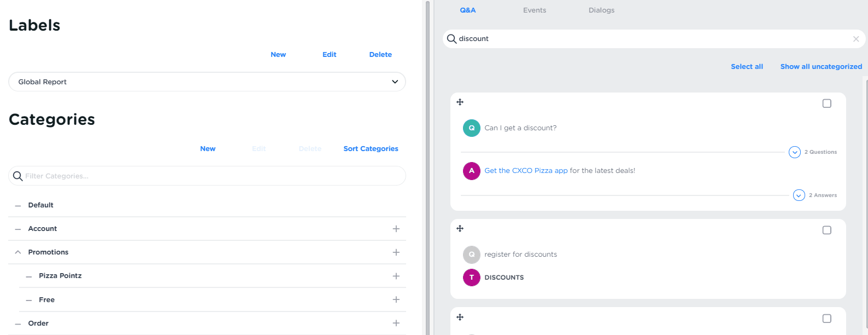Switch to the Events tab

pyautogui.click(x=534, y=10)
